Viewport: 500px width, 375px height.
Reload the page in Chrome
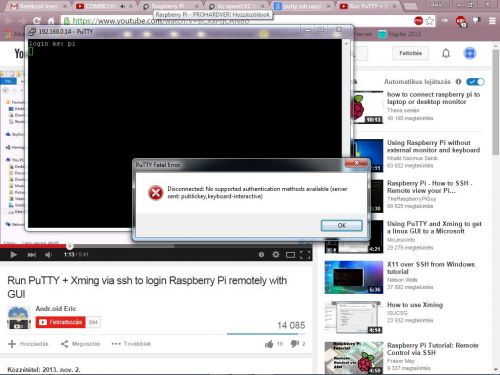36,21
